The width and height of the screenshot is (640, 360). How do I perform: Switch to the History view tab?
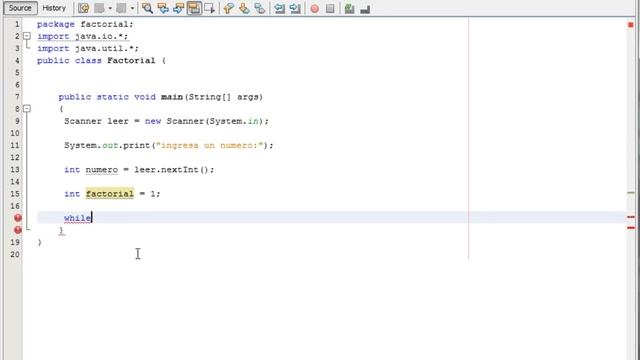click(x=54, y=8)
